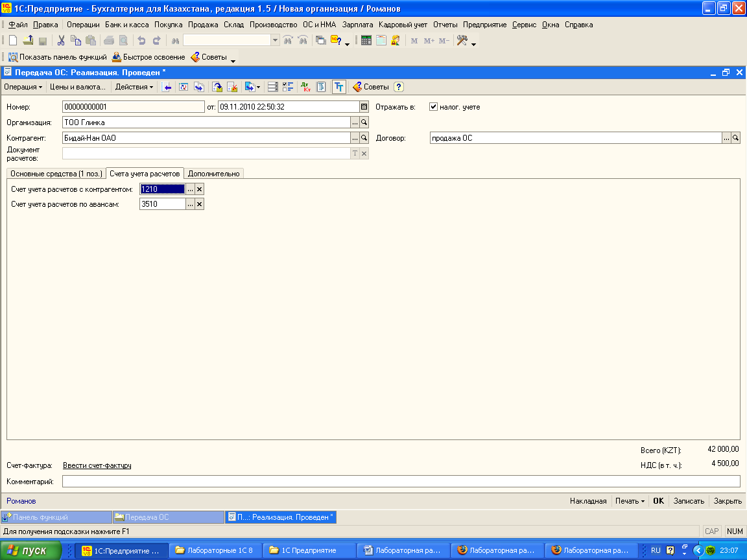Expand the Операция dropdown
747x560 pixels.
[23, 87]
